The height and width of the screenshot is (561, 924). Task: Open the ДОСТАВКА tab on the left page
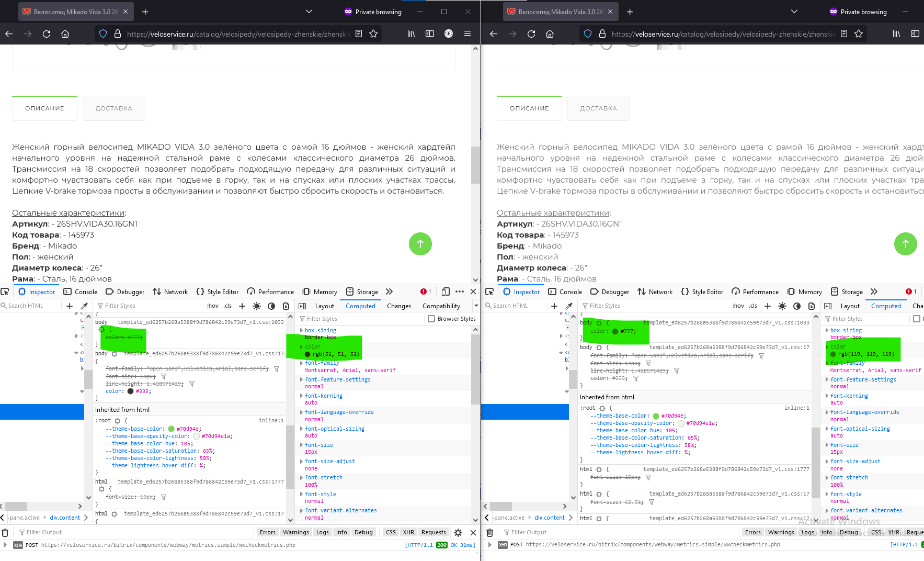[x=113, y=108]
